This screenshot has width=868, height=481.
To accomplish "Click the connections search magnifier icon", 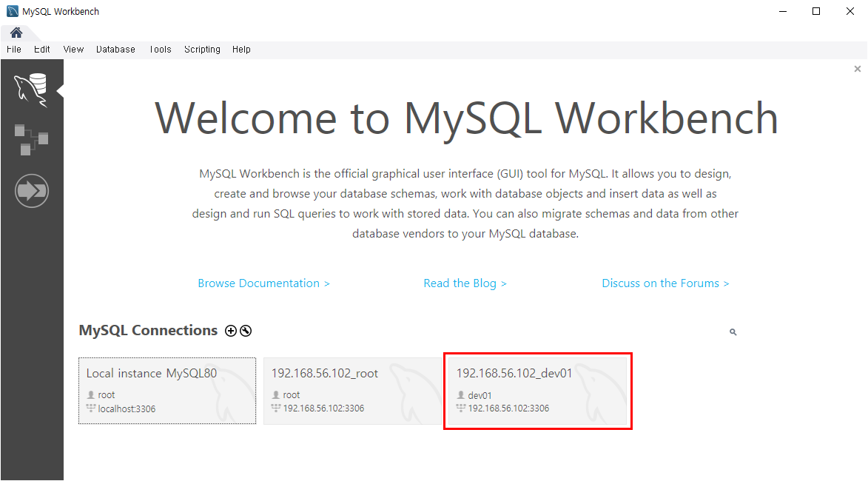I will click(733, 332).
